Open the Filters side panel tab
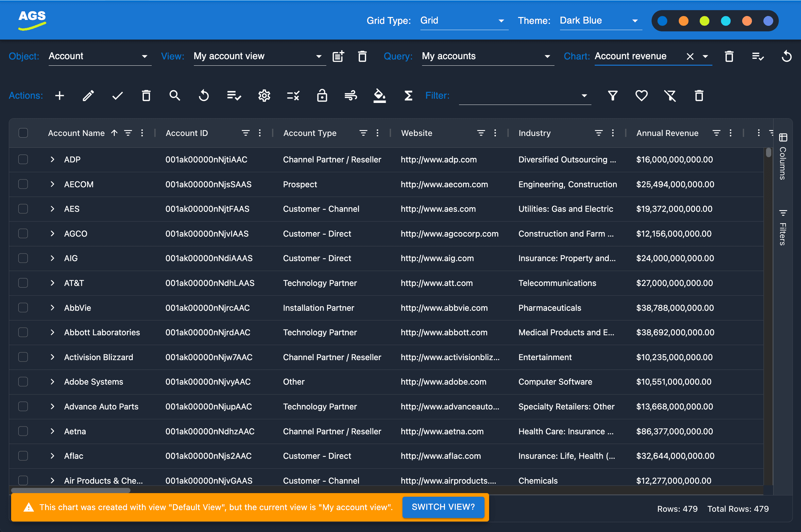The width and height of the screenshot is (801, 532). pyautogui.click(x=783, y=228)
